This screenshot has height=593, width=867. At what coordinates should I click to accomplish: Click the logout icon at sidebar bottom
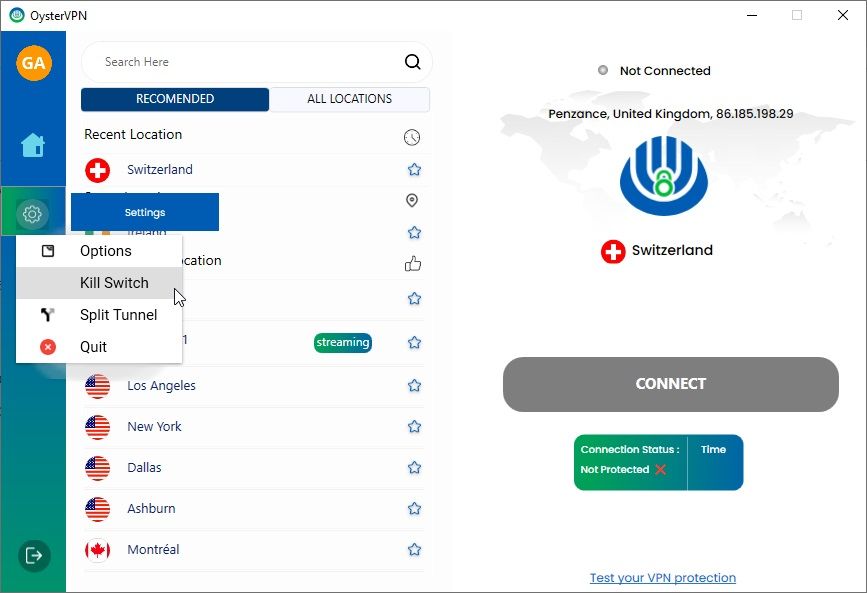point(33,555)
